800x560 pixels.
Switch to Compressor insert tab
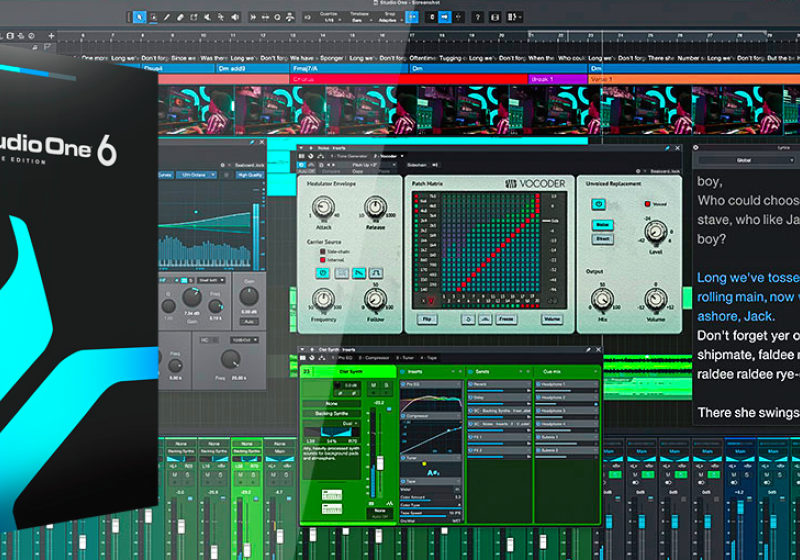pos(374,358)
